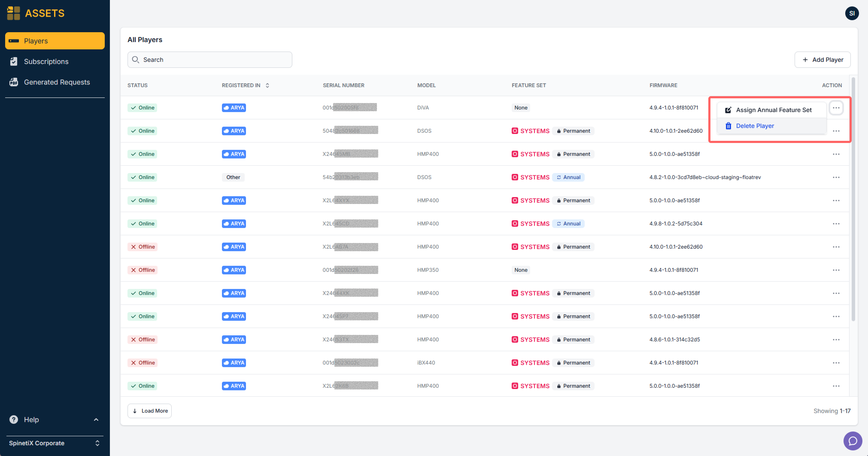Screen dimensions: 868x456
Task: Open the SpinetiX Corporate account switcher
Action: coord(55,443)
